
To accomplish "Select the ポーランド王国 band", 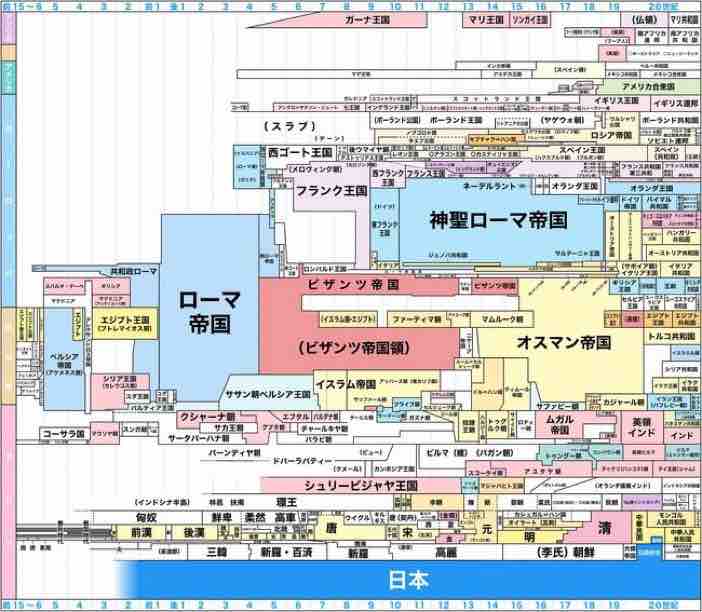I will (x=456, y=120).
